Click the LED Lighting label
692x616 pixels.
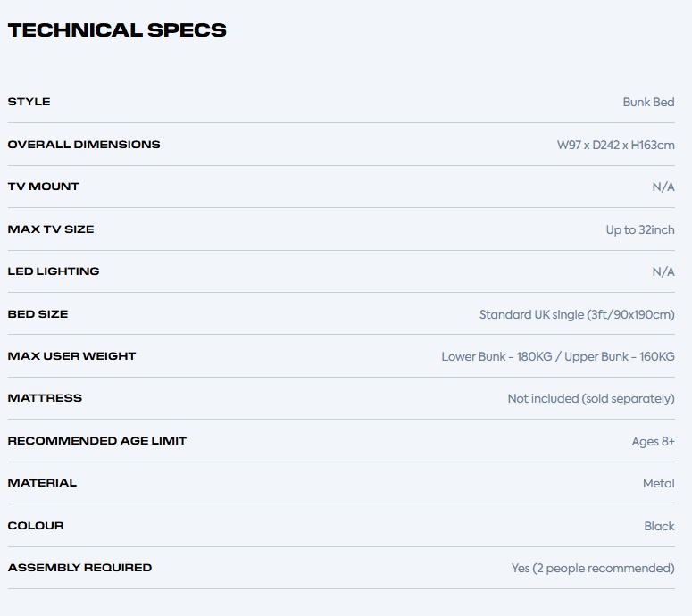[x=54, y=271]
